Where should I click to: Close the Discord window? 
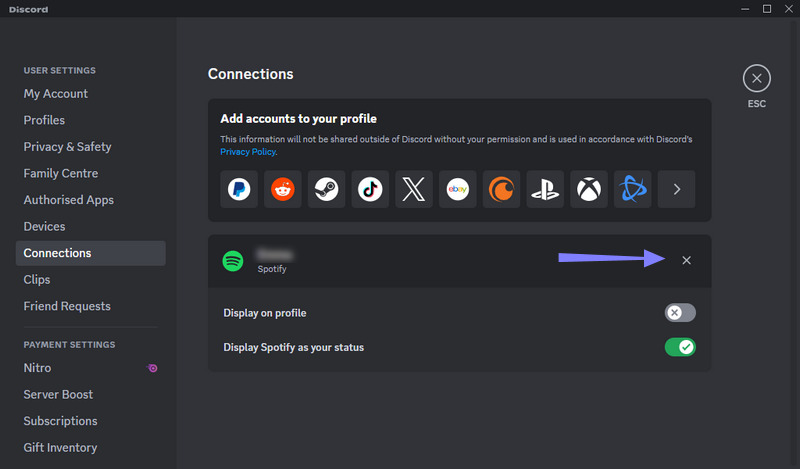pyautogui.click(x=789, y=9)
